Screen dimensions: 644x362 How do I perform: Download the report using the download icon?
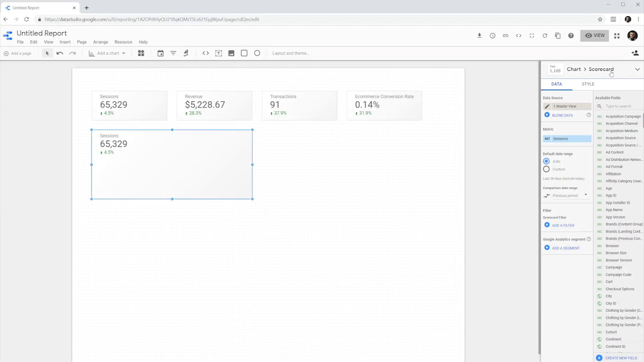click(479, 35)
